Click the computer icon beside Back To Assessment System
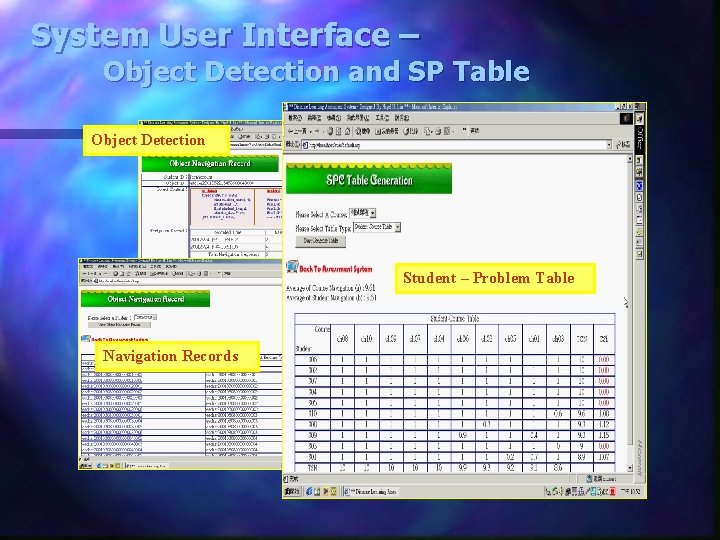This screenshot has width=720, height=540. [292, 267]
